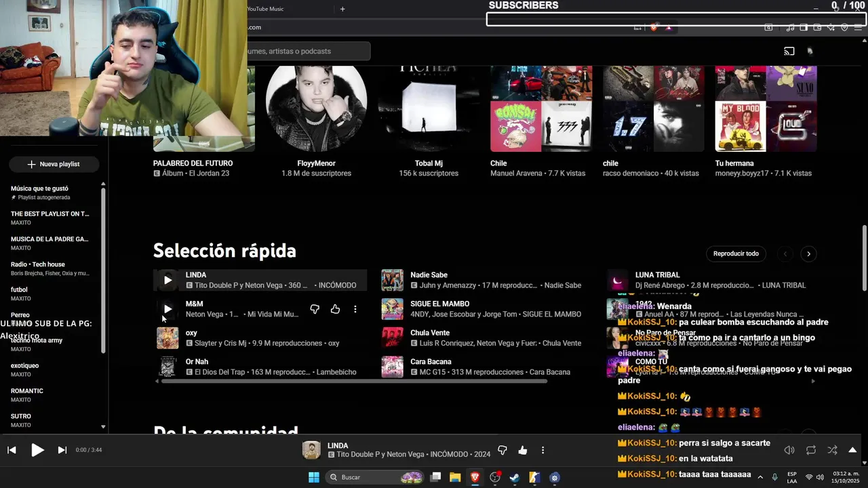This screenshot has height=488, width=868.
Task: Click the microphone tray icon
Action: click(x=774, y=477)
